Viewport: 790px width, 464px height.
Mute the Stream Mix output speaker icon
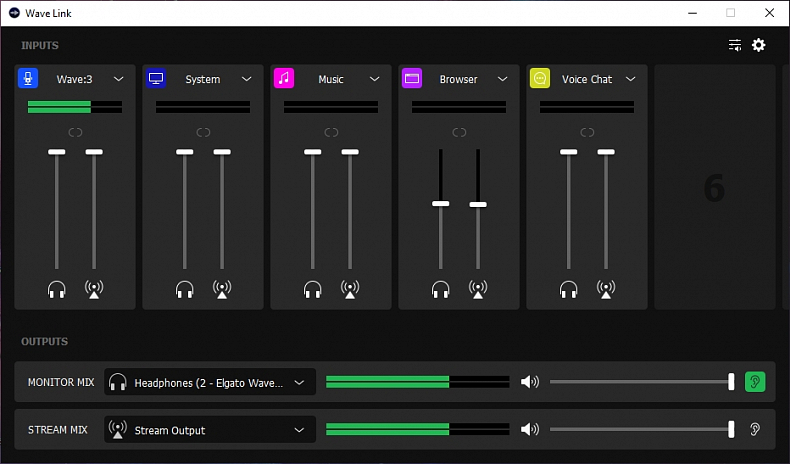pyautogui.click(x=530, y=429)
